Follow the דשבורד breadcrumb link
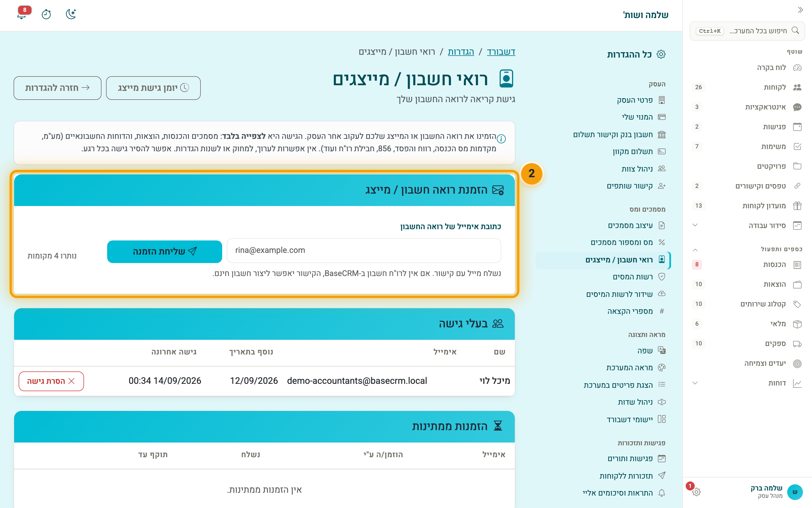This screenshot has height=508, width=812. 501,52
